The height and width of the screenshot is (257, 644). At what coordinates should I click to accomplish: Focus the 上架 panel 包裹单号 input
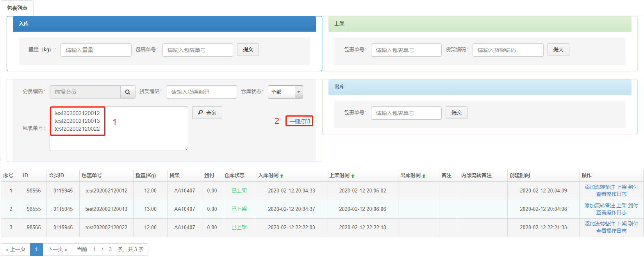(406, 50)
